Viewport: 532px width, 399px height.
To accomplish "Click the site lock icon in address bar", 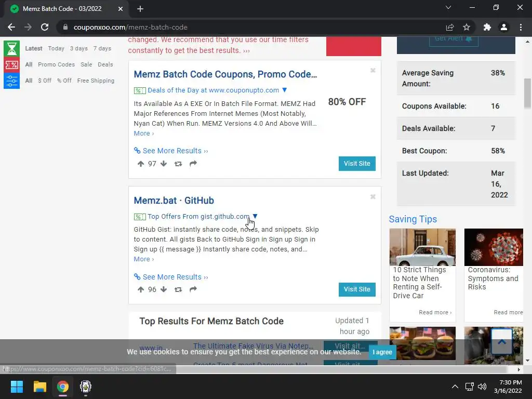I will pos(65,27).
